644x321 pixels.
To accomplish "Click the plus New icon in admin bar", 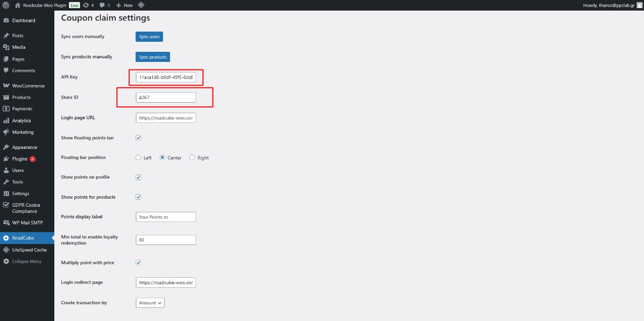I will (119, 5).
